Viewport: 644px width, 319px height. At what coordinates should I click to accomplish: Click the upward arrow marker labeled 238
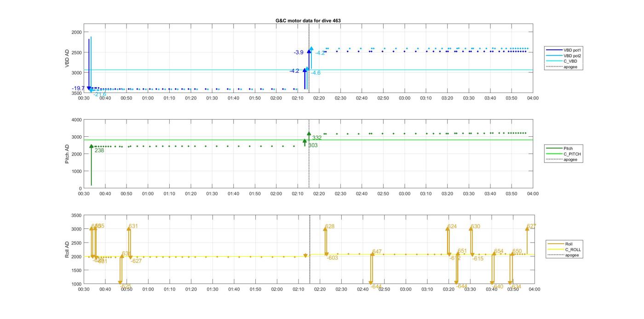tap(91, 146)
